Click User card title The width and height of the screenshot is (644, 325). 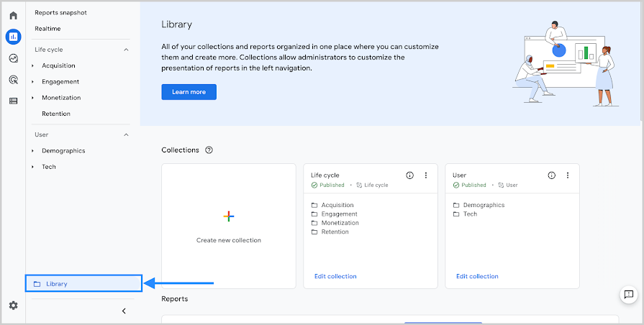(459, 175)
